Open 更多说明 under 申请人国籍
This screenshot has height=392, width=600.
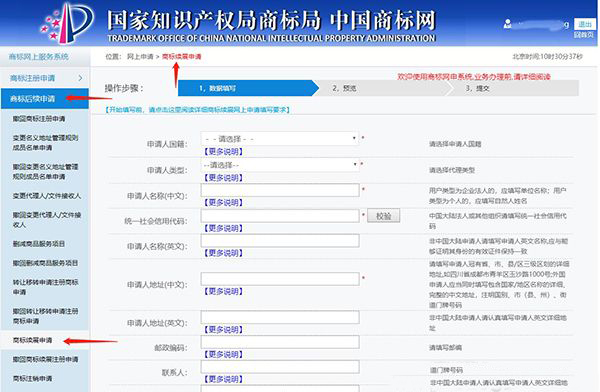click(223, 152)
